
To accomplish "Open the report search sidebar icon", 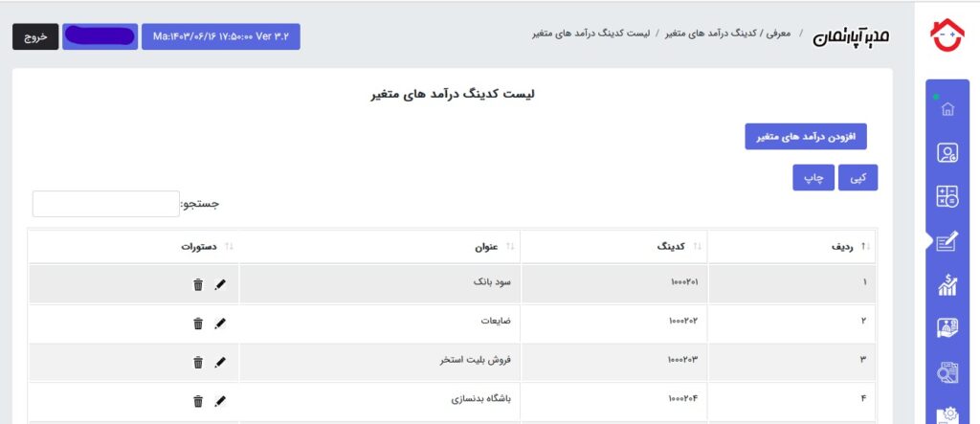I will coord(947,372).
